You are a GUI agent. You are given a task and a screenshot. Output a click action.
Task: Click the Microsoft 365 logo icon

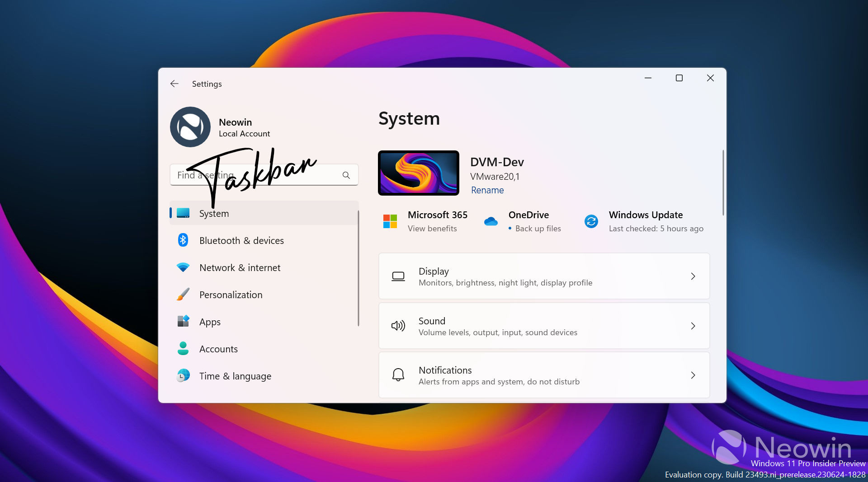click(390, 221)
